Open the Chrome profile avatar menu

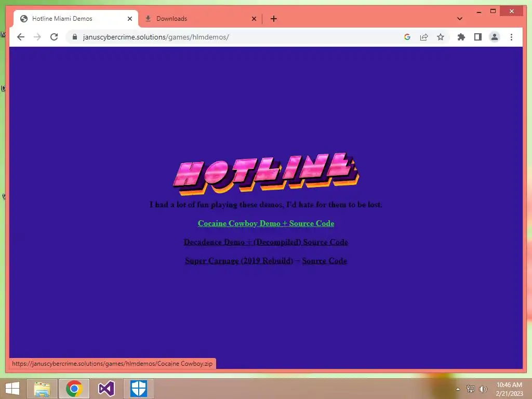click(495, 37)
